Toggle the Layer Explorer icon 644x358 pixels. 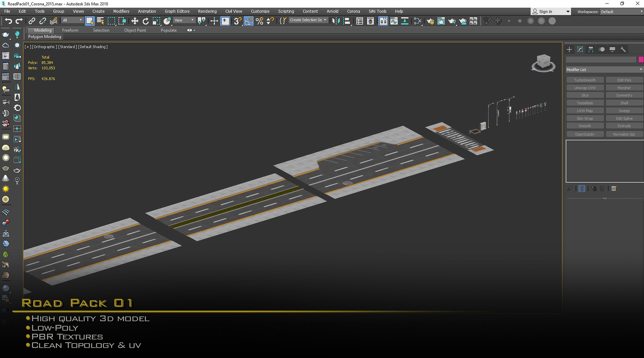point(370,21)
